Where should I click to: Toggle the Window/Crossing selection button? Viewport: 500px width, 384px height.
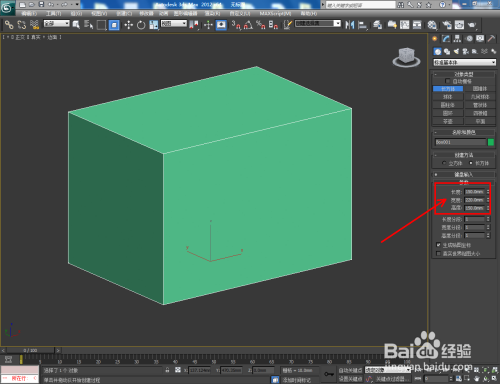[x=114, y=25]
